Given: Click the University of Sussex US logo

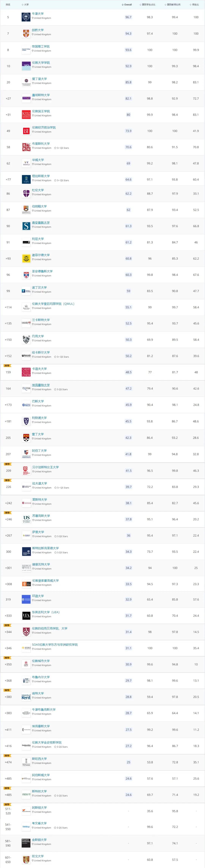Looking at the screenshot, I should [x=26, y=519].
